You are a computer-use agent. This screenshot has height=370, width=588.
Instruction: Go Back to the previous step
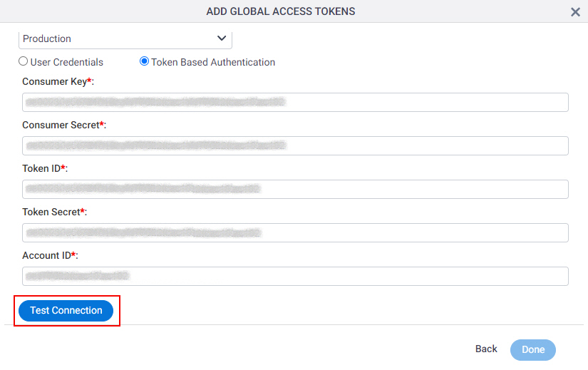tap(486, 349)
